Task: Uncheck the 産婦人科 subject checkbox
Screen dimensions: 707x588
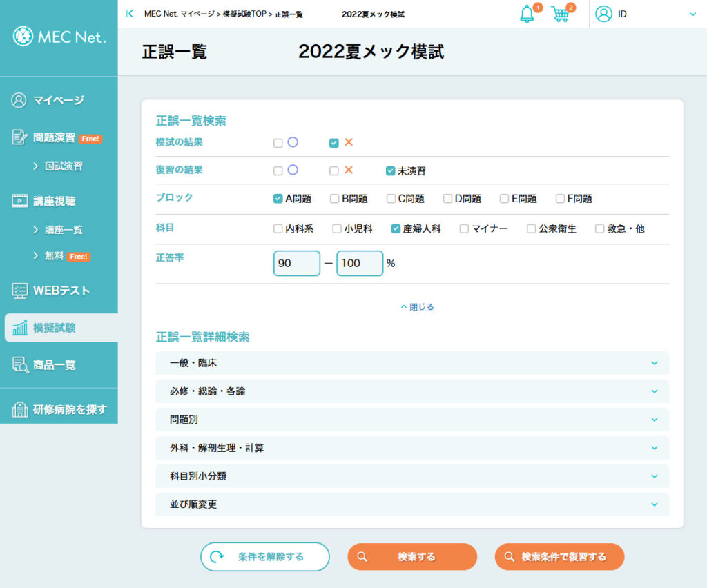Action: (396, 229)
